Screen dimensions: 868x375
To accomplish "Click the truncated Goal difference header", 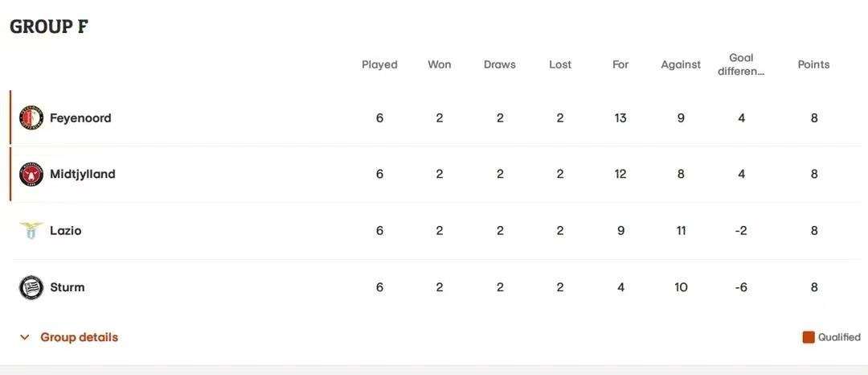I will (x=741, y=64).
